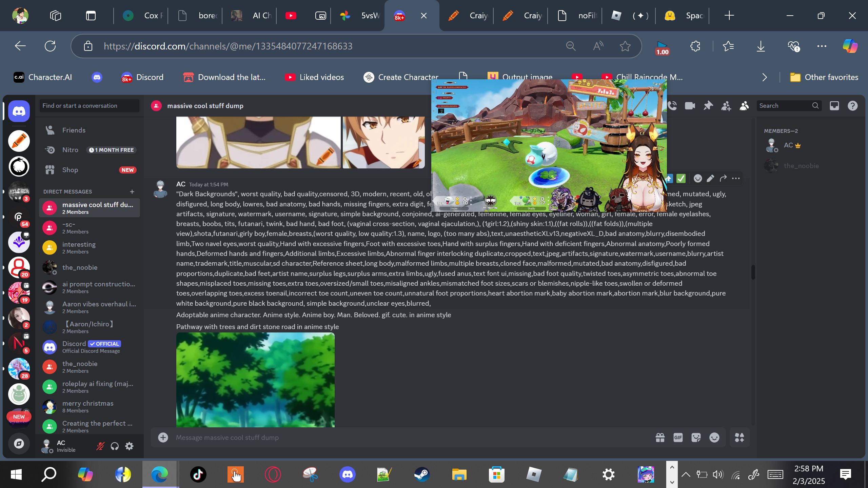Open the Liked videos bookmark
Viewport: 868px width, 488px height.
pos(314,77)
